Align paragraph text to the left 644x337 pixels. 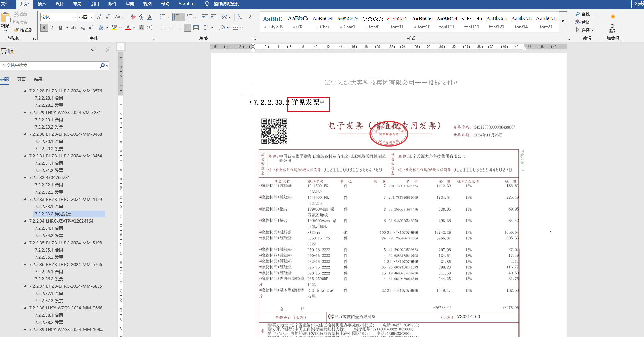(x=163, y=28)
